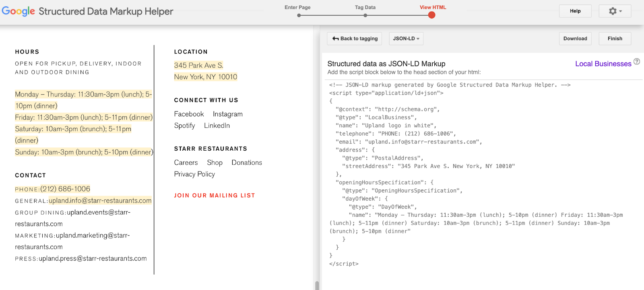Click the Enter Page progress dot
Screen dimensions: 644x290
click(299, 15)
